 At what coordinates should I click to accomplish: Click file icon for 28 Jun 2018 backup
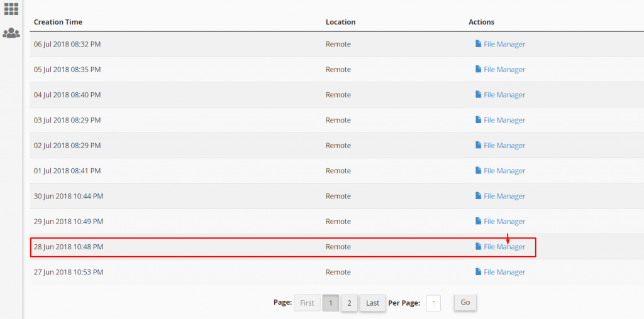[x=478, y=247]
